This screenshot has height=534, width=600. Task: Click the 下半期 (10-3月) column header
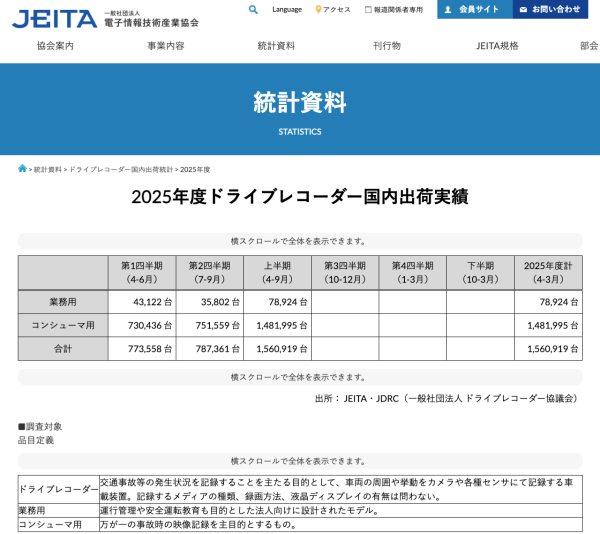click(481, 272)
